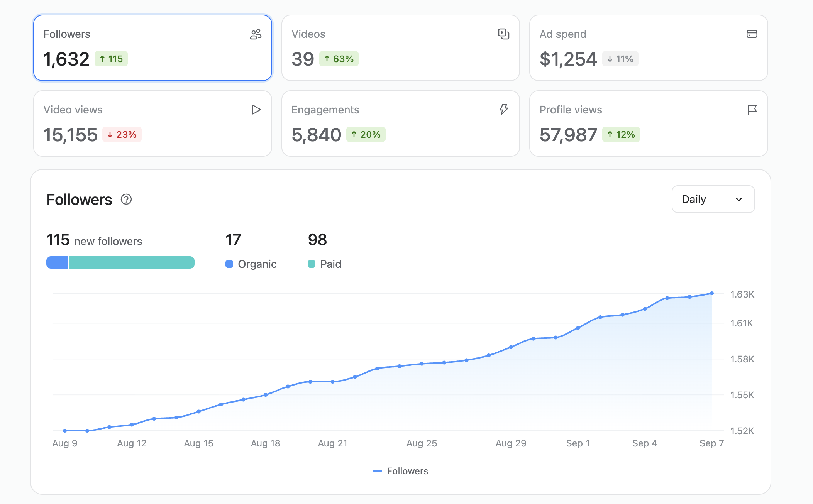Click the Engagements lightning bolt icon

504,110
